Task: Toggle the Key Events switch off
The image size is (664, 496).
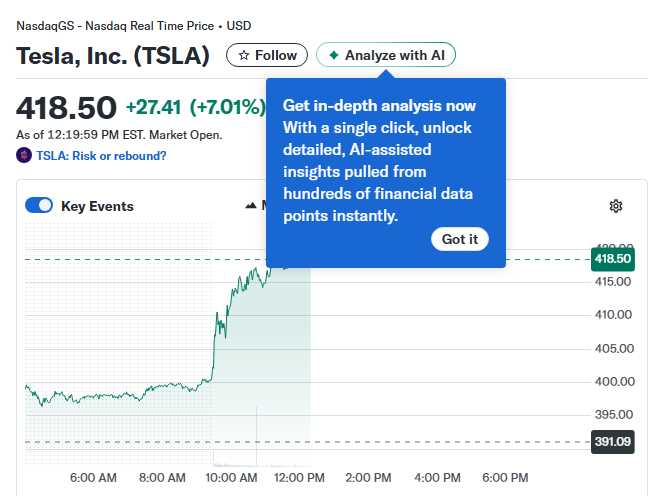Action: pyautogui.click(x=39, y=206)
